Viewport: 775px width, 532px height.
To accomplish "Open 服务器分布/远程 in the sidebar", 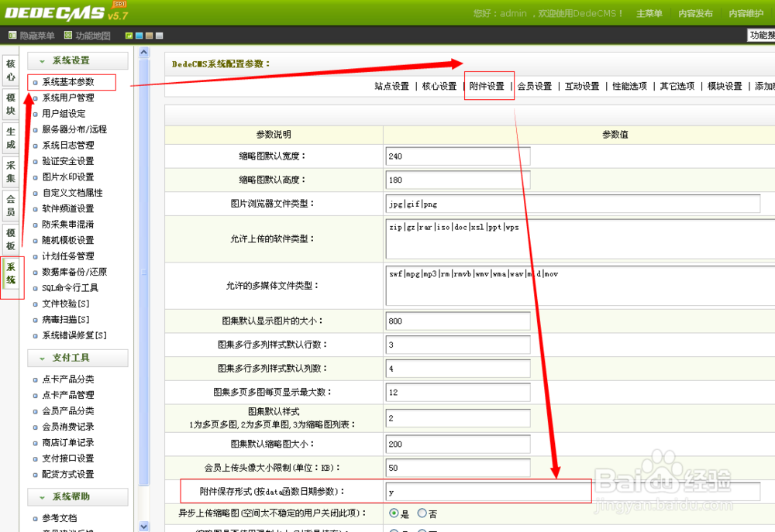I will pos(74,129).
